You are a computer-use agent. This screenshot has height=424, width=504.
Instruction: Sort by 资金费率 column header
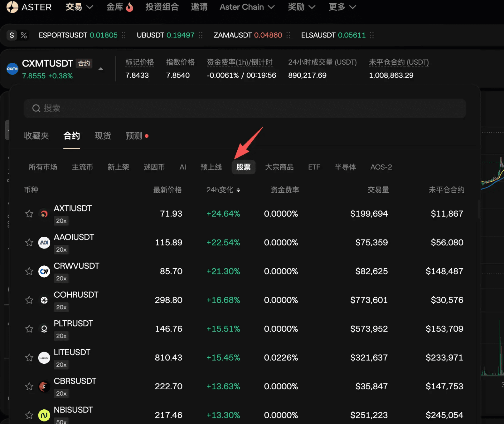pos(285,190)
